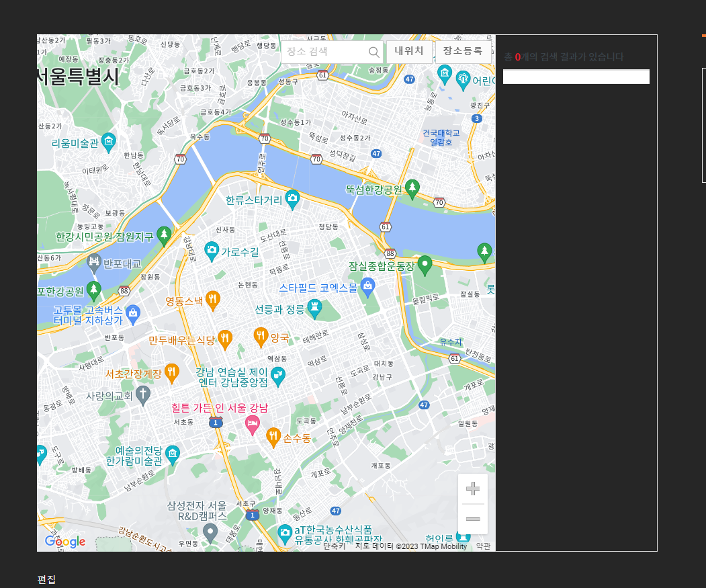Image resolution: width=706 pixels, height=588 pixels.
Task: Select the 선릉과 정릉 landmark marker
Action: click(314, 308)
